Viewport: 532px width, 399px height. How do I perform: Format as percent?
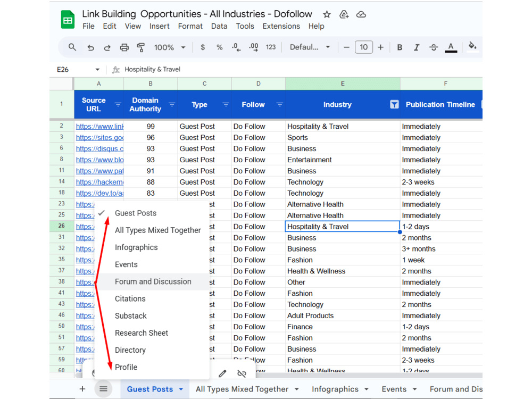tap(220, 47)
